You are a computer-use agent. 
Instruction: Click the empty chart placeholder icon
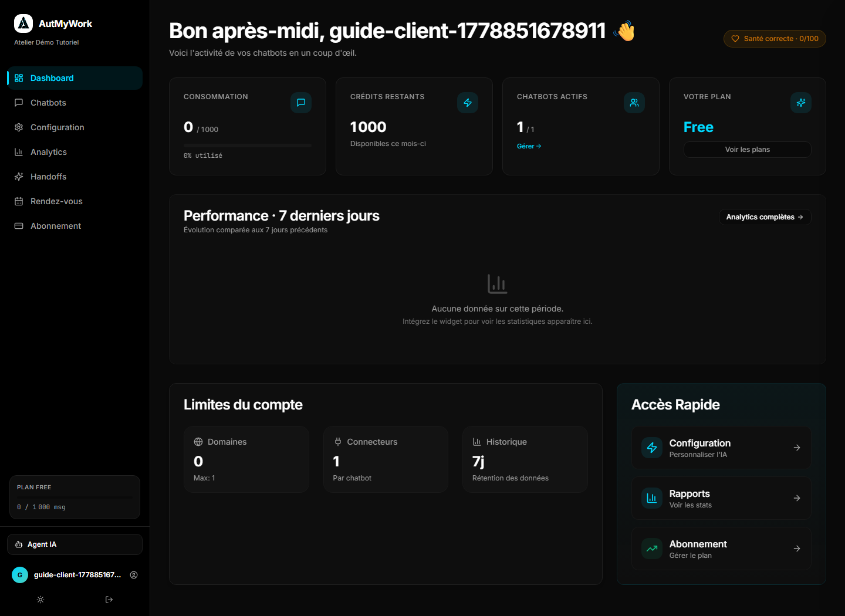[x=498, y=284]
